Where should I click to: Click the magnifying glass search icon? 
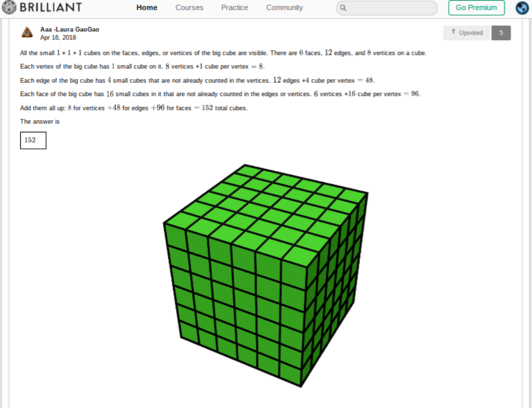click(343, 8)
